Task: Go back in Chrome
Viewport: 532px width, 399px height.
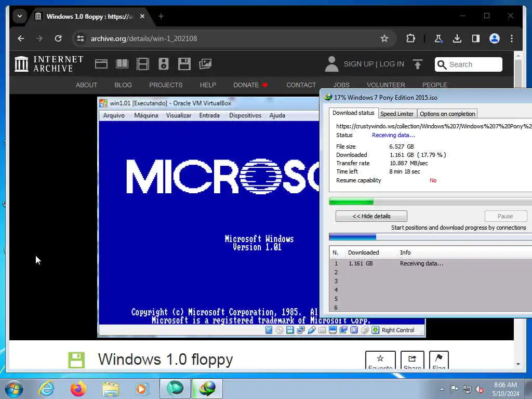Action: [21, 38]
